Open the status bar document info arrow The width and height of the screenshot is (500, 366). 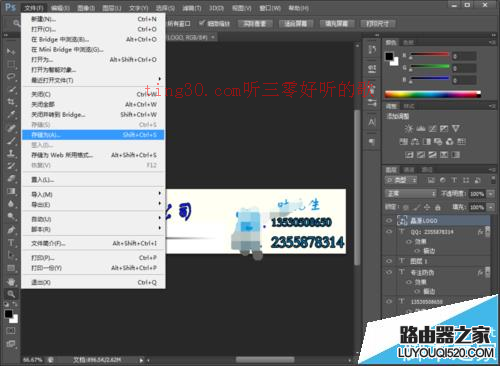141,360
